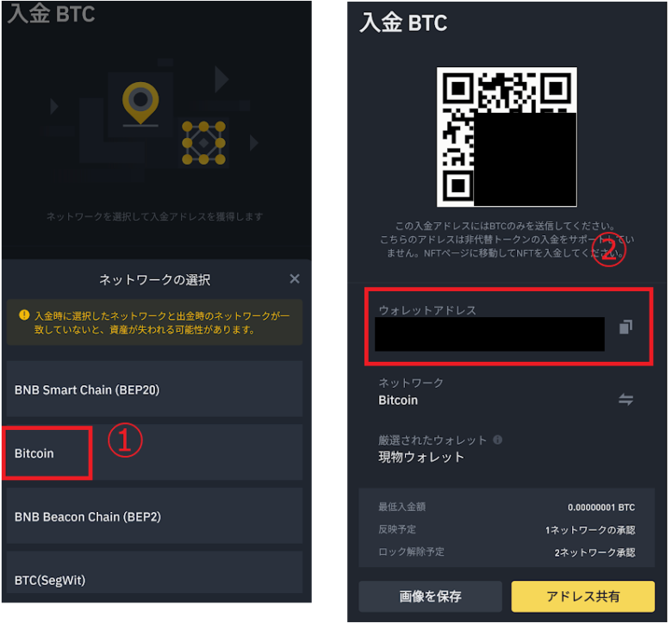Open the 現物ウォレット wallet selector
Screen dimensions: 672x623
point(507,449)
